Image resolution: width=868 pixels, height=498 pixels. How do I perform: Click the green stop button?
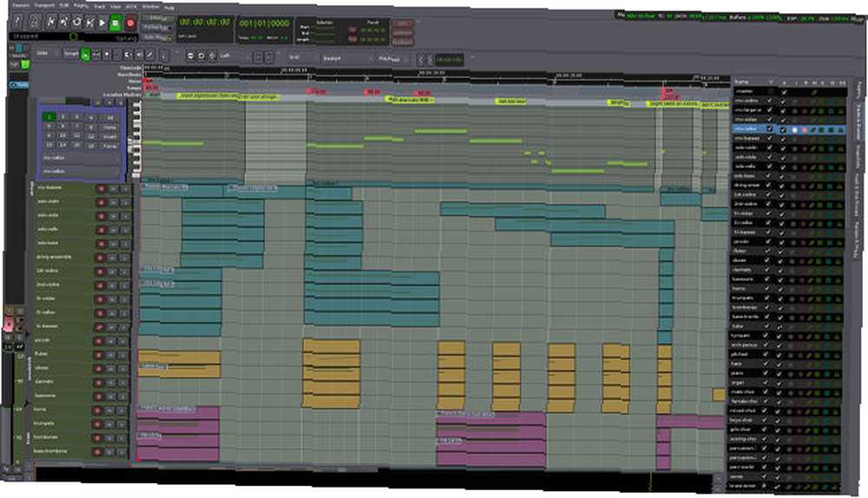tap(115, 23)
